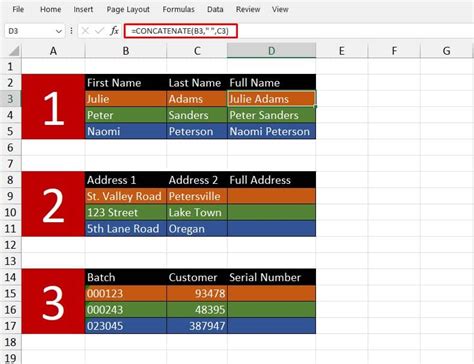This screenshot has width=474, height=364.
Task: Select the Page Layout tab
Action: click(x=128, y=9)
